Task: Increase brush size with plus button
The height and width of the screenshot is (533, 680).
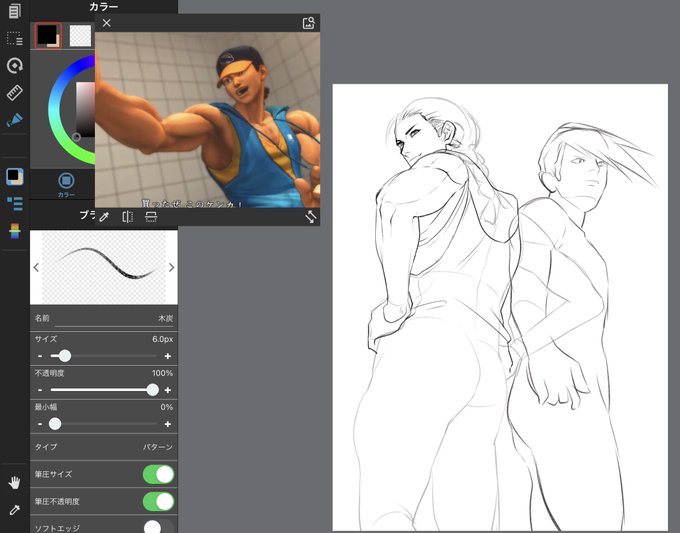Action: (x=167, y=356)
